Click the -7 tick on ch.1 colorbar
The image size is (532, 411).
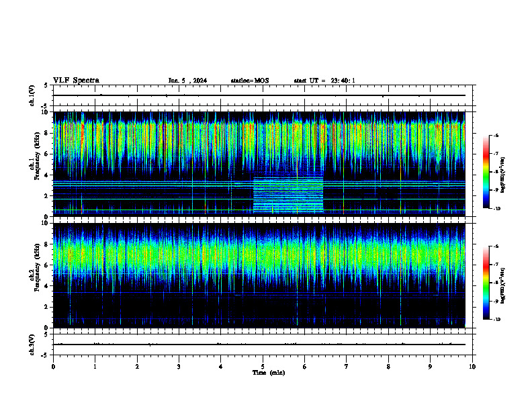(496, 154)
